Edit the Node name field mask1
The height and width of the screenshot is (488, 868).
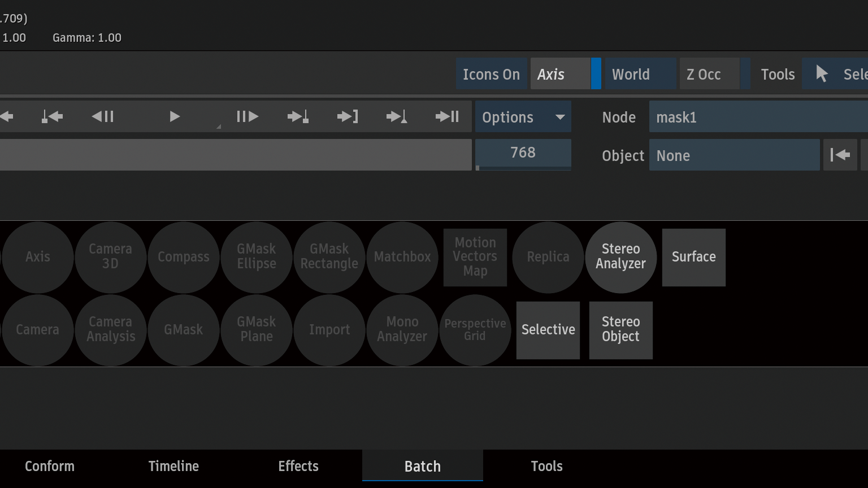pyautogui.click(x=757, y=117)
